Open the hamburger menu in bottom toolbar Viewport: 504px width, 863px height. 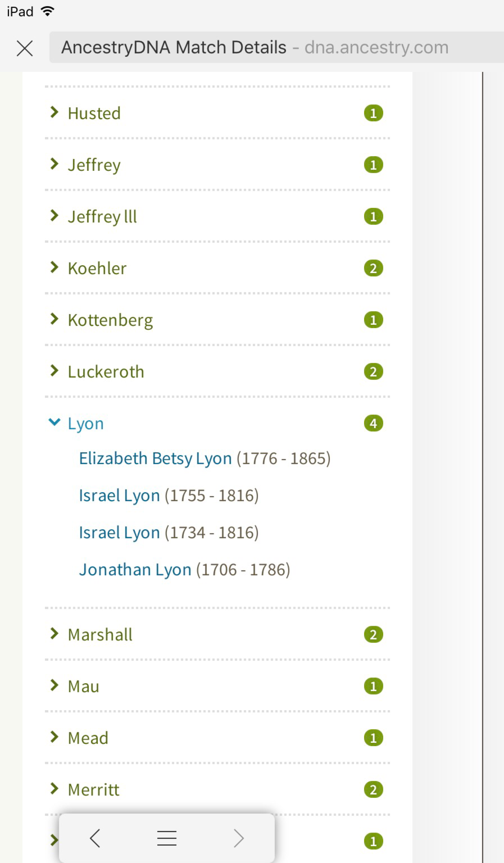[167, 838]
